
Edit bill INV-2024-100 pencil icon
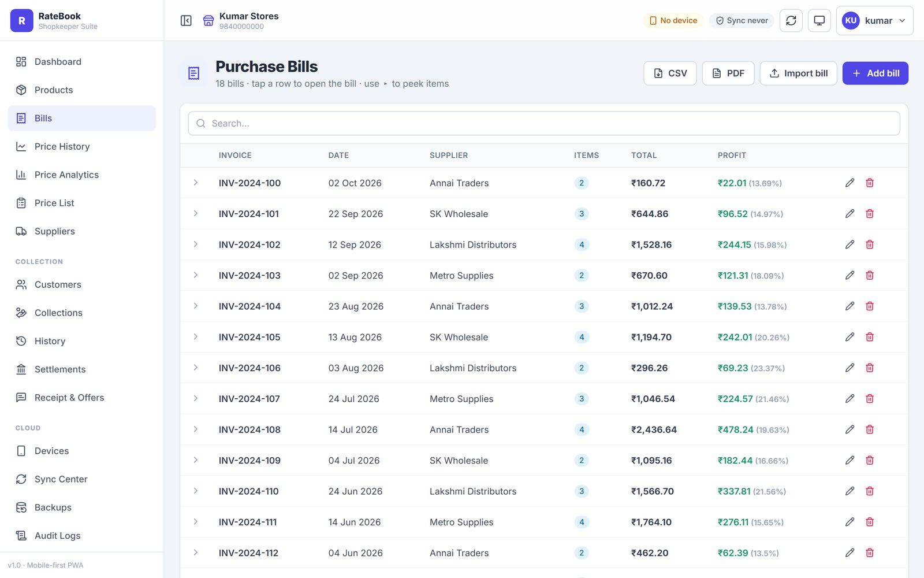click(x=850, y=183)
